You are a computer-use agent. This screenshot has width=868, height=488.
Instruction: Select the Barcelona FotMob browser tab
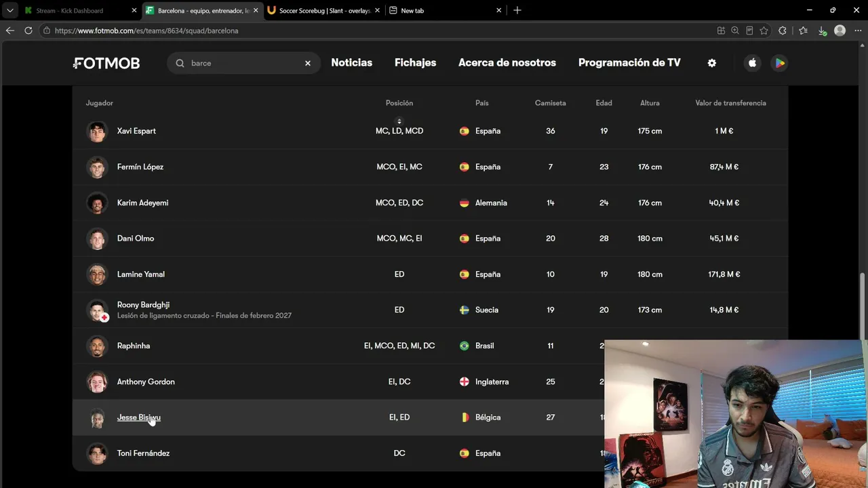click(x=201, y=10)
